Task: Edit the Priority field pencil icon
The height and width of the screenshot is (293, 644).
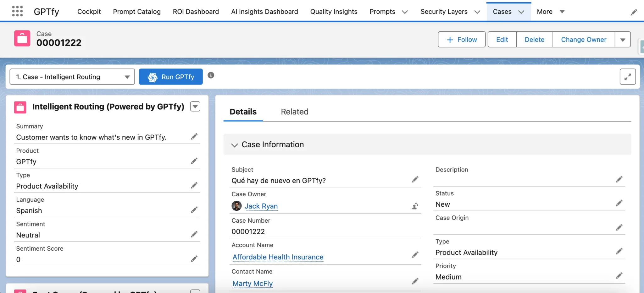Action: click(619, 276)
